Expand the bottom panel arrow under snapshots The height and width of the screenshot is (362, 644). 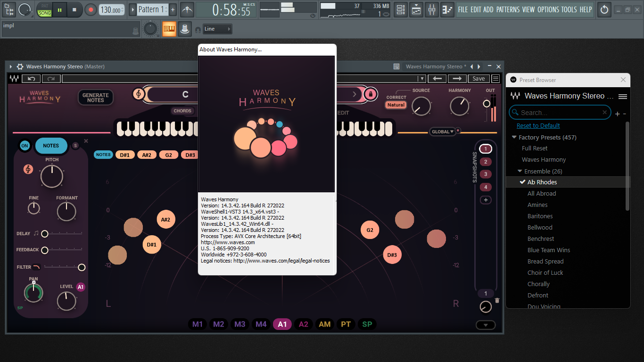486,325
